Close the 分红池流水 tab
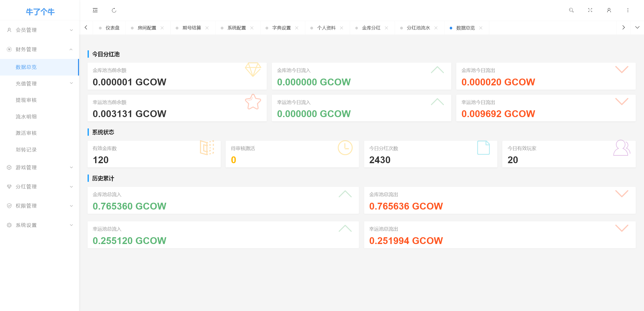This screenshot has width=644, height=311. (436, 28)
